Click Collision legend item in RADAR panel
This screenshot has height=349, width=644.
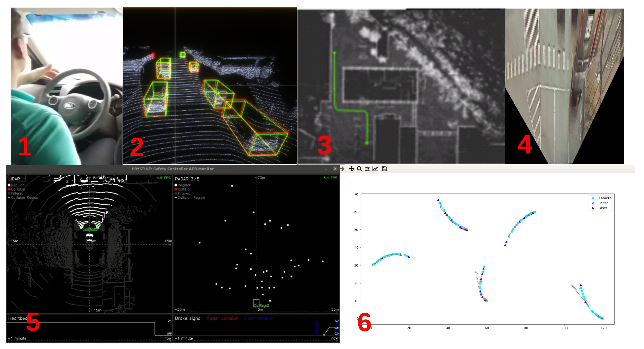[183, 189]
